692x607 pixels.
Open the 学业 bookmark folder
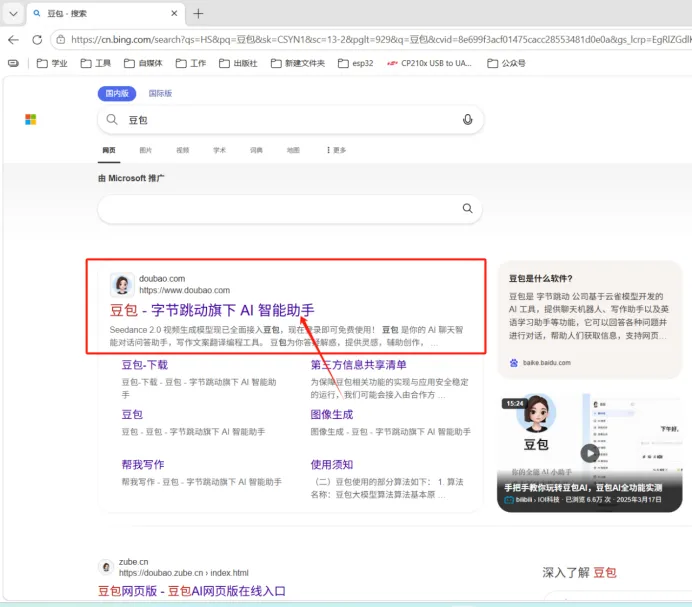click(x=52, y=64)
